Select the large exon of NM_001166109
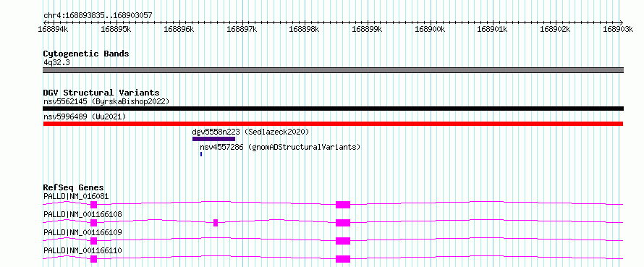644x267 pixels. (343, 241)
